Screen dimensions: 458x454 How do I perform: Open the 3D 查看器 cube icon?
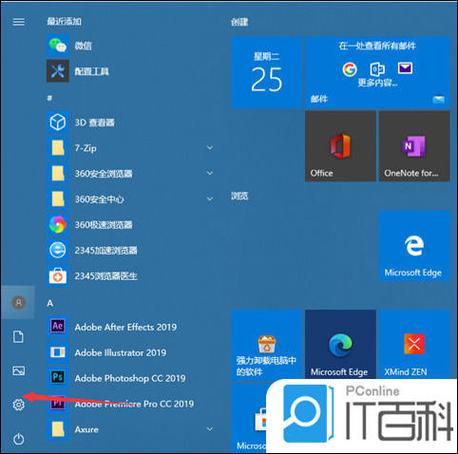click(58, 122)
